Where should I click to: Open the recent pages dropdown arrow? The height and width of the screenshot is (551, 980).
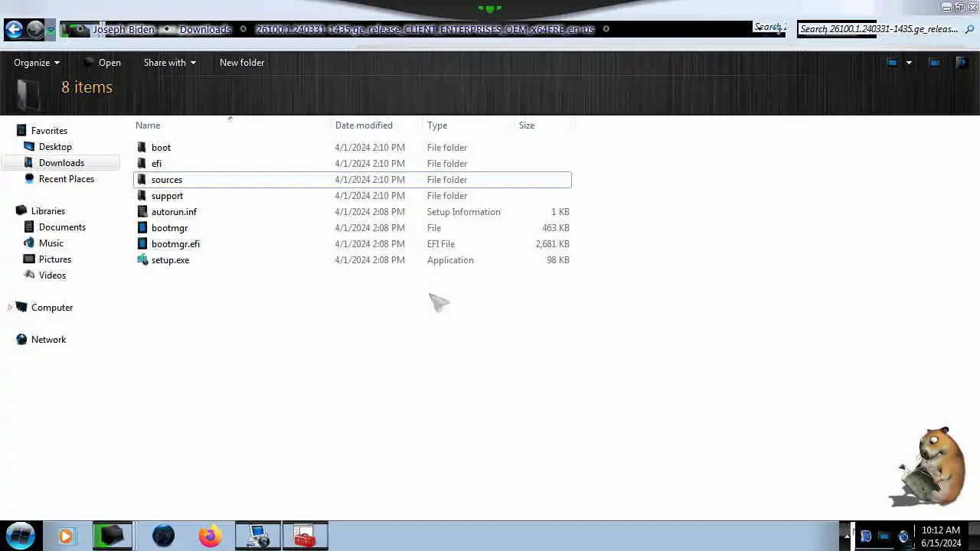tap(51, 31)
